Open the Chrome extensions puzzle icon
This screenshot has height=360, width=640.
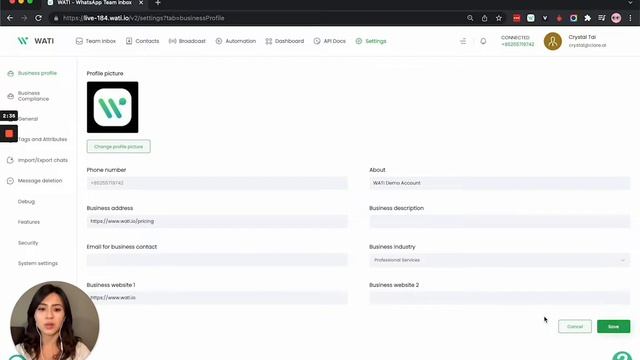click(588, 18)
